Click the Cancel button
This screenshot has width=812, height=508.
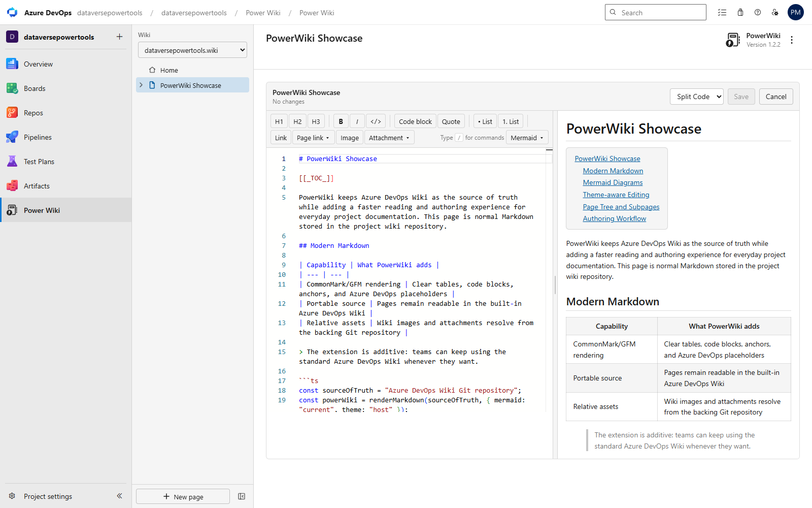click(776, 97)
